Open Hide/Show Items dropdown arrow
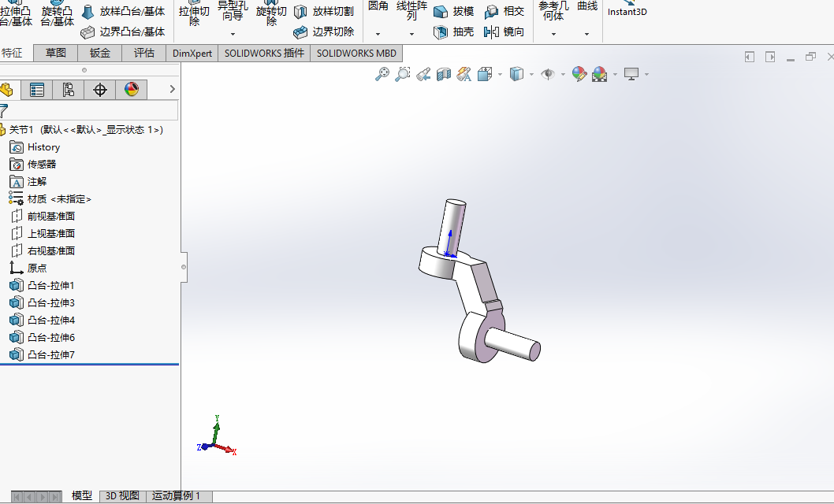The height and width of the screenshot is (504, 834). click(563, 74)
